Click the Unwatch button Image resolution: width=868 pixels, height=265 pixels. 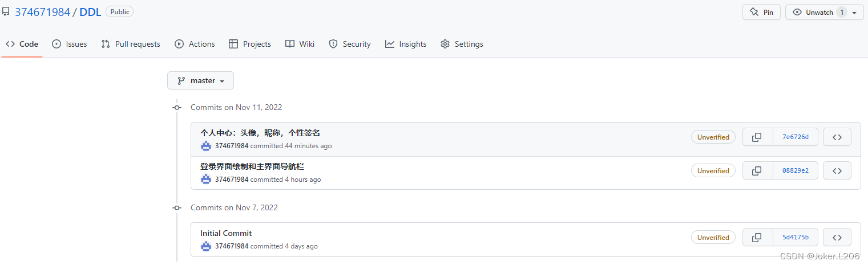tap(824, 12)
